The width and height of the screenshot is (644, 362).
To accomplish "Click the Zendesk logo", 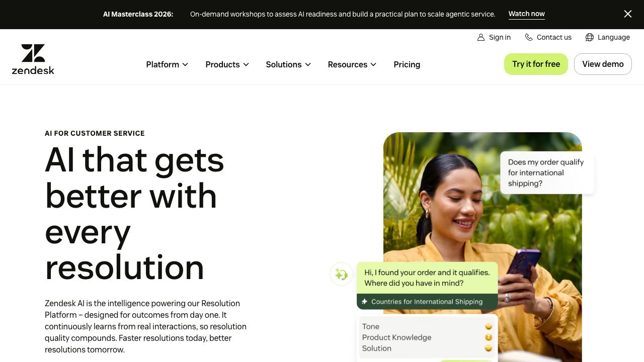I will click(33, 59).
